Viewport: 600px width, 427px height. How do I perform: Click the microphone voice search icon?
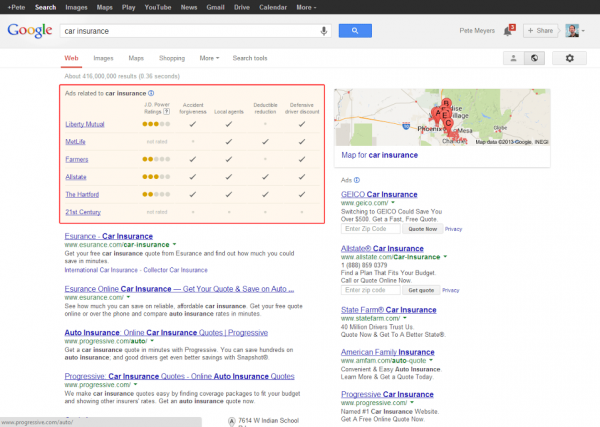click(x=324, y=31)
